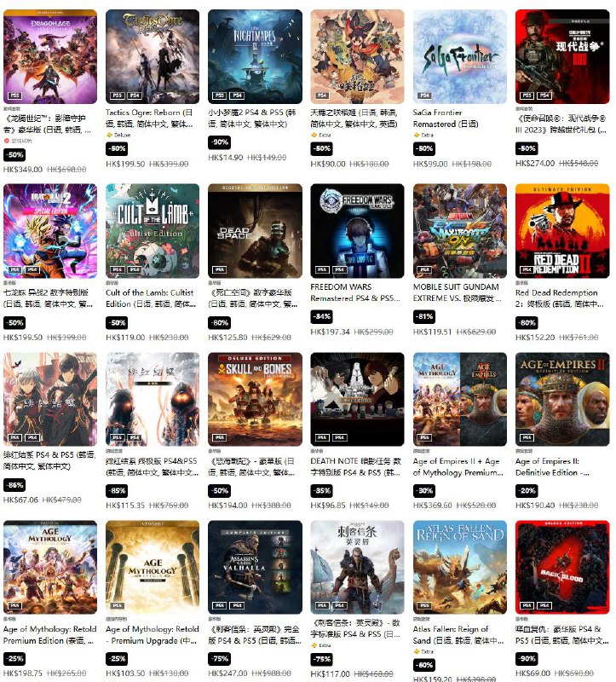The height and width of the screenshot is (682, 616).
Task: Open Red Dead Redemption II cover art
Action: pos(562,230)
